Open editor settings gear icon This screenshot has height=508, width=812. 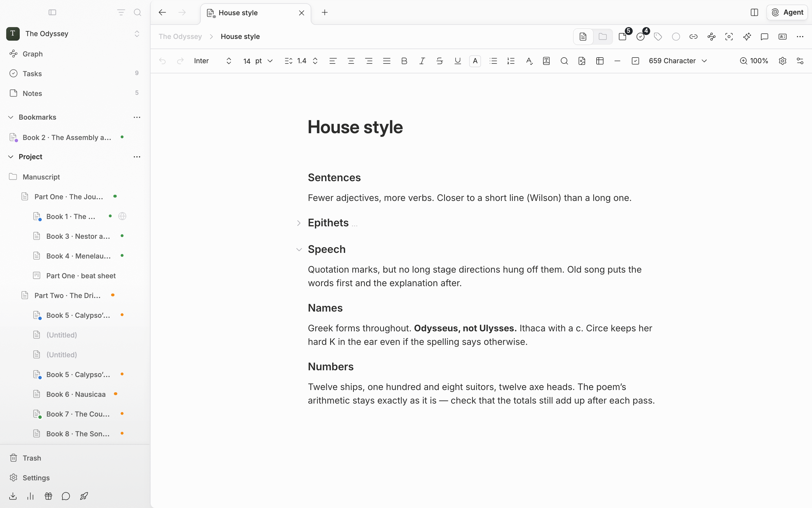coord(782,61)
